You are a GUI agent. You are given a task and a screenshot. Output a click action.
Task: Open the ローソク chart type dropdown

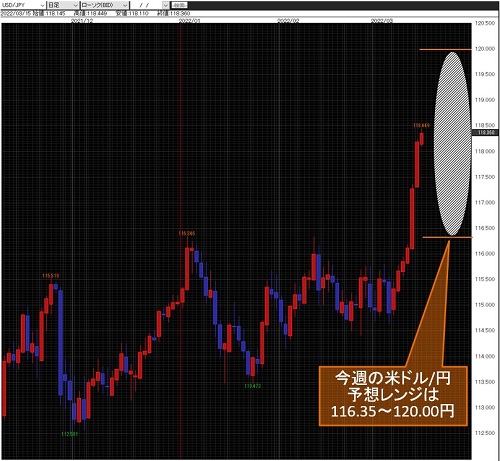[x=105, y=5]
